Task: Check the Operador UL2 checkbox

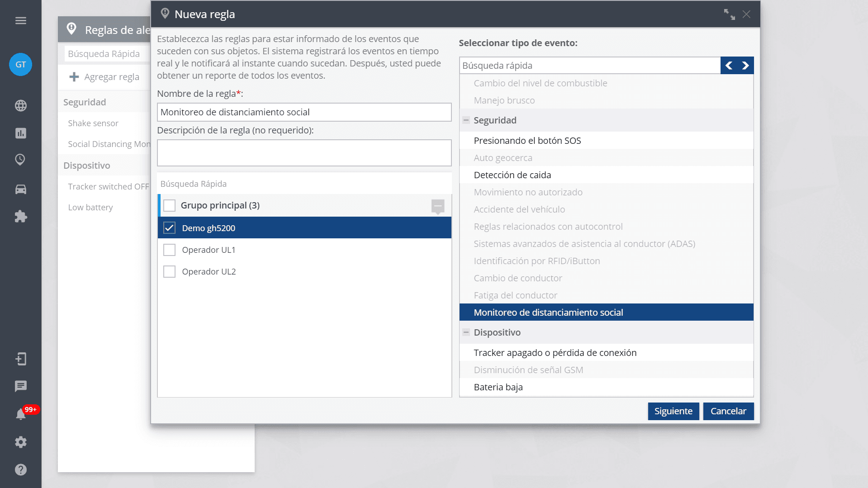Action: [x=169, y=272]
